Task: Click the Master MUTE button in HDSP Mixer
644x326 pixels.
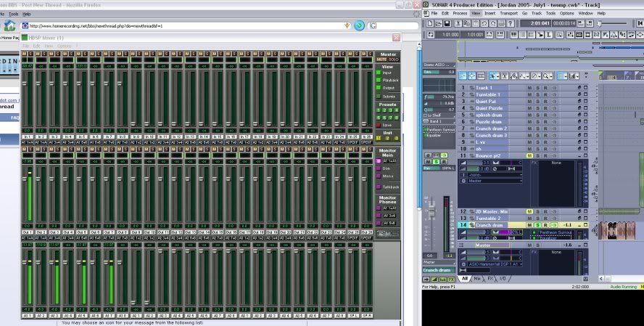Action: coord(382,60)
